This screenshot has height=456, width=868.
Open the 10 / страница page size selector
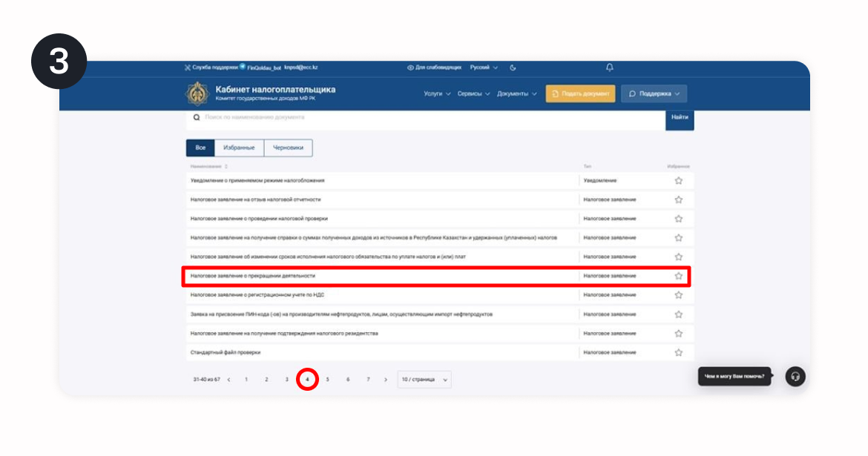point(424,380)
